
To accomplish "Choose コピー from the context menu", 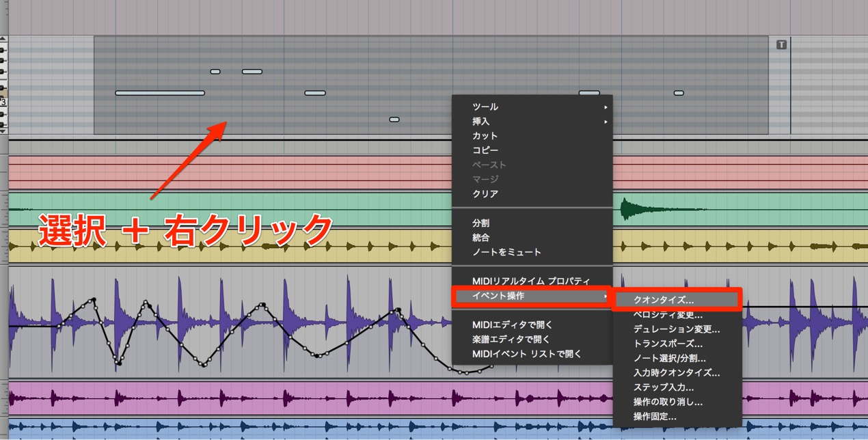I will click(x=532, y=150).
